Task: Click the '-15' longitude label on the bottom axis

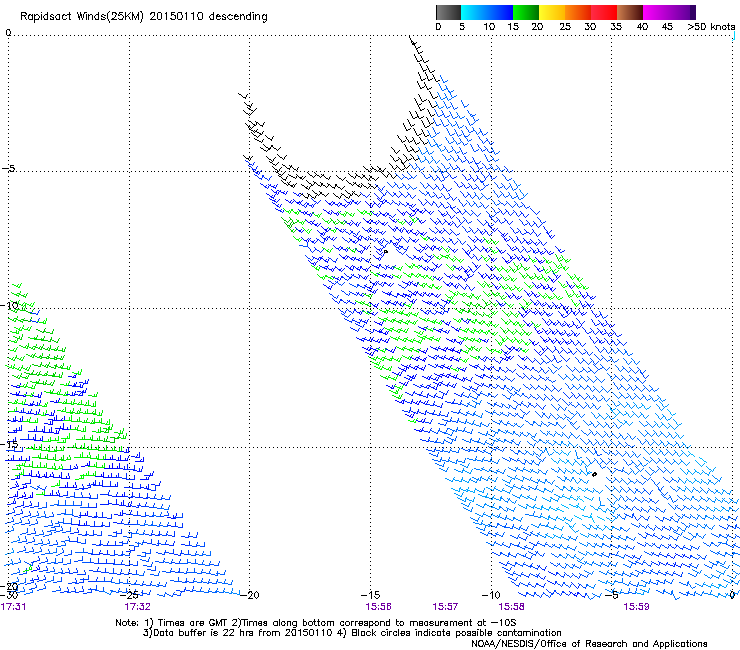Action: (370, 595)
